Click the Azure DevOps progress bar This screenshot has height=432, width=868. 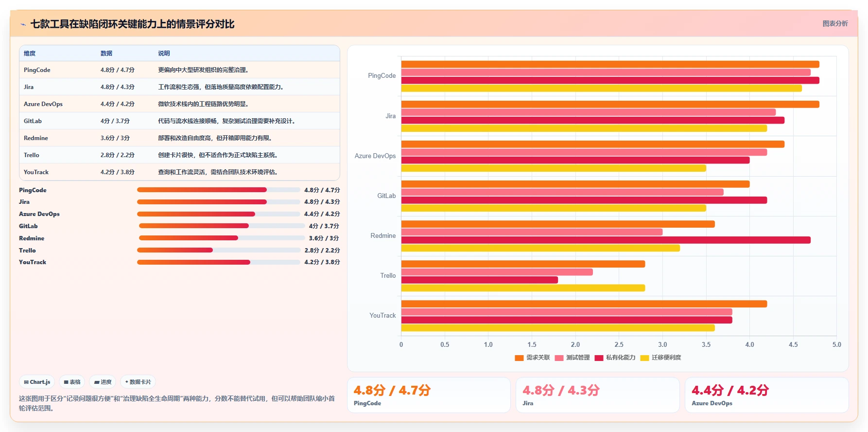click(x=219, y=214)
